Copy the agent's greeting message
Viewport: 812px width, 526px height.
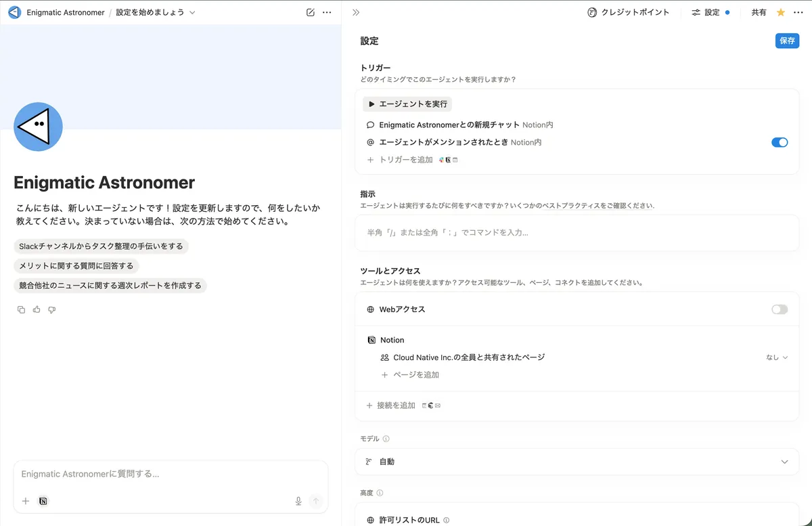click(x=21, y=309)
